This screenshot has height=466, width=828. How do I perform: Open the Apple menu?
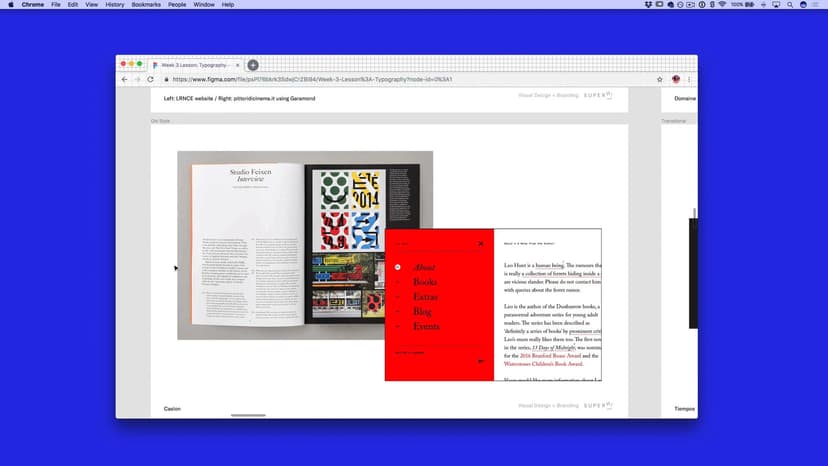point(11,5)
